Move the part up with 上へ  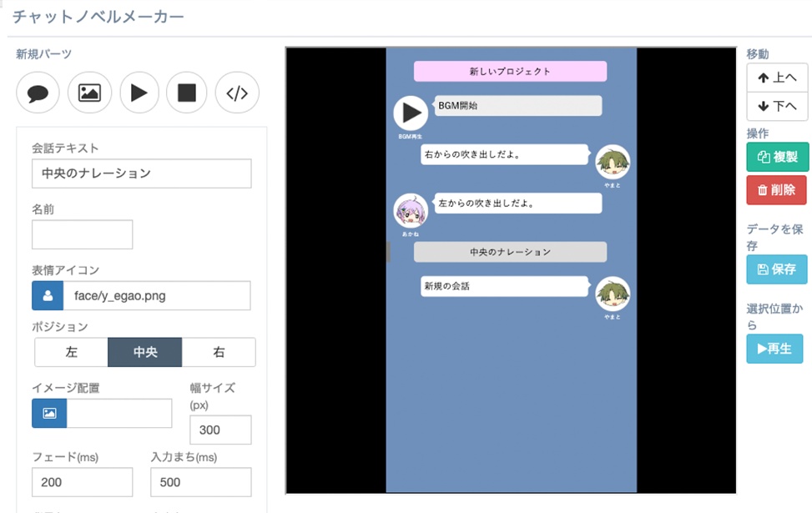[776, 78]
